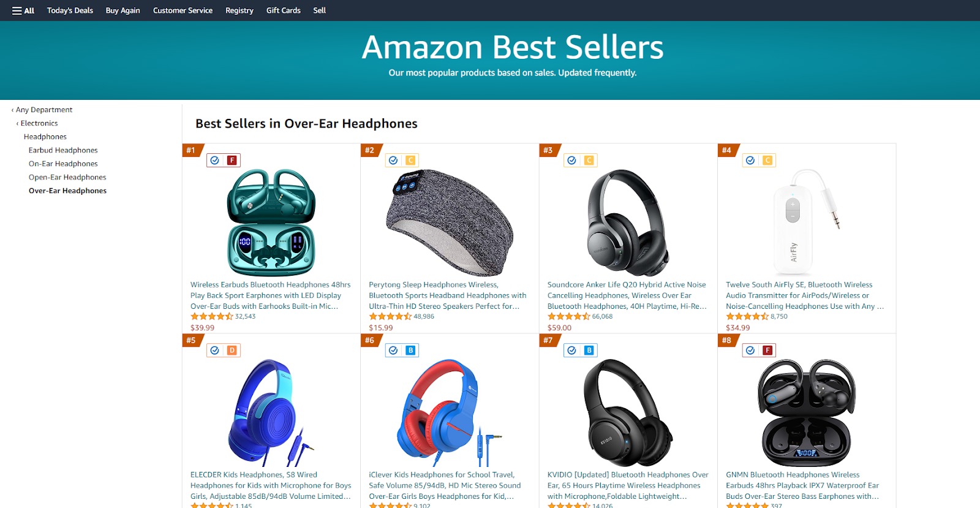Click the D grade badge on item #5
This screenshot has width=980, height=508.
(232, 351)
